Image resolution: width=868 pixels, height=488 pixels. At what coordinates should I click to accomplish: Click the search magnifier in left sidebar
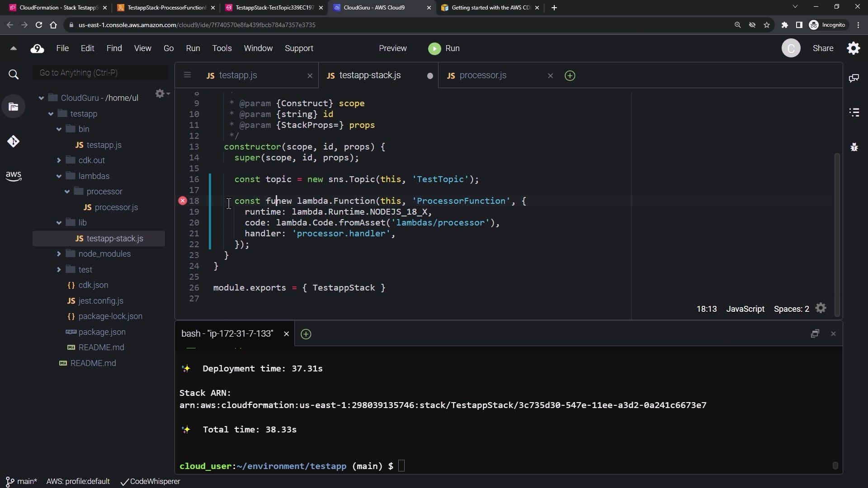click(x=14, y=75)
